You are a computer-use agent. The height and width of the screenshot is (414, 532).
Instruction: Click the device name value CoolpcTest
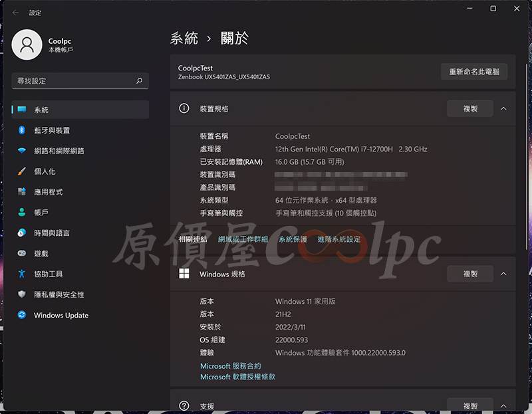[293, 136]
